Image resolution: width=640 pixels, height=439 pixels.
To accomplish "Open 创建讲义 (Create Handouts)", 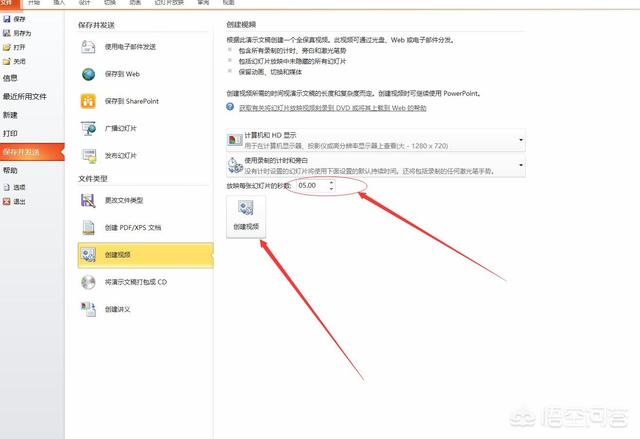I will [120, 309].
